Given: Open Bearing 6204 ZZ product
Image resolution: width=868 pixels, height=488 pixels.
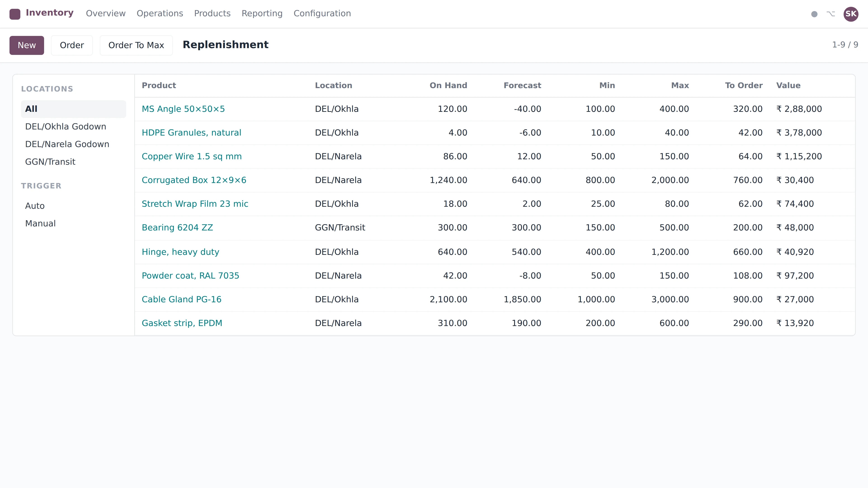Looking at the screenshot, I should pos(177,228).
